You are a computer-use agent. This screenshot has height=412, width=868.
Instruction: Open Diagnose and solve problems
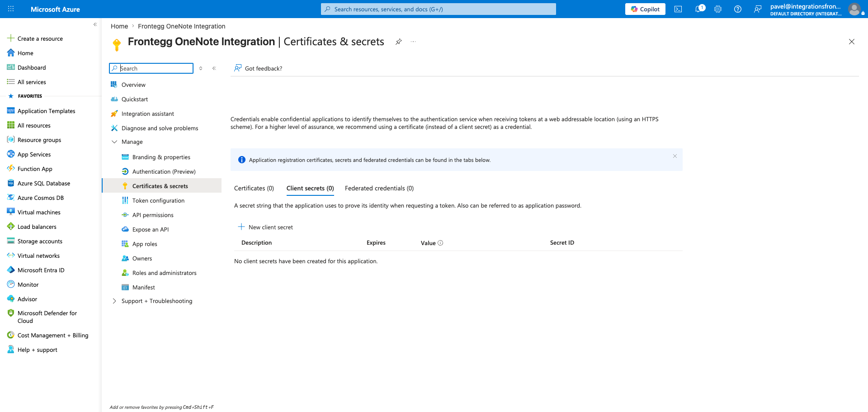coord(160,128)
